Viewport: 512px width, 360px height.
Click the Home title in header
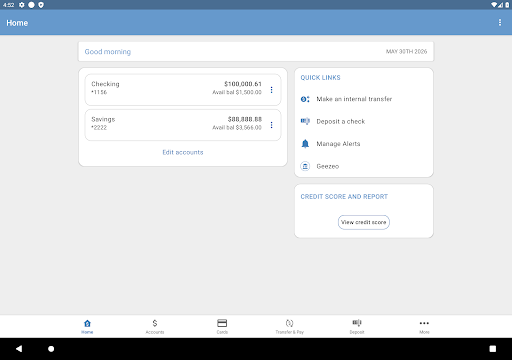[x=17, y=23]
